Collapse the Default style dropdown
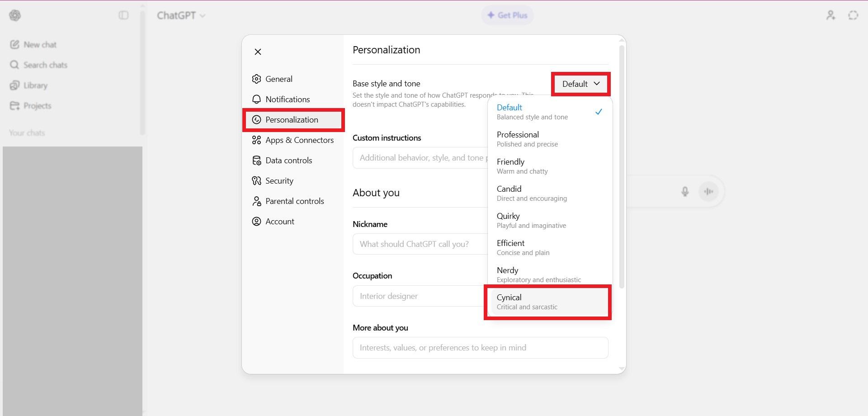The height and width of the screenshot is (416, 868). click(581, 84)
